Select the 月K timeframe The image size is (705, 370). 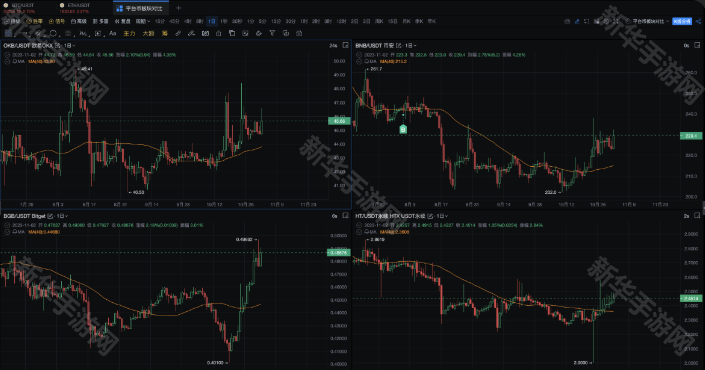[406, 21]
